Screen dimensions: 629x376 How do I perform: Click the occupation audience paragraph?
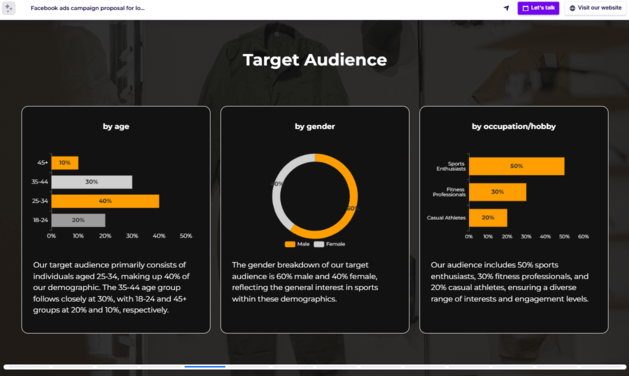[x=510, y=282]
